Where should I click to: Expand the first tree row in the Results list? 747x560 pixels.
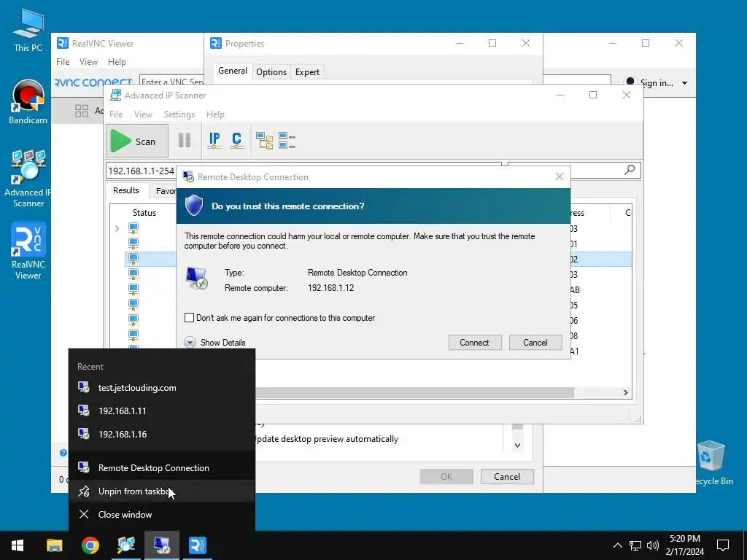coord(117,228)
